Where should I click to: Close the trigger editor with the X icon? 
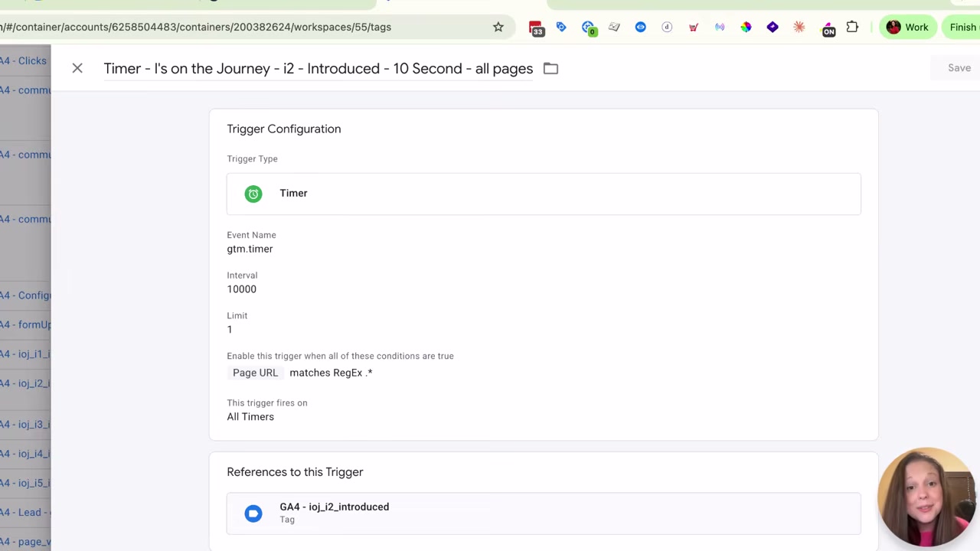coord(77,68)
